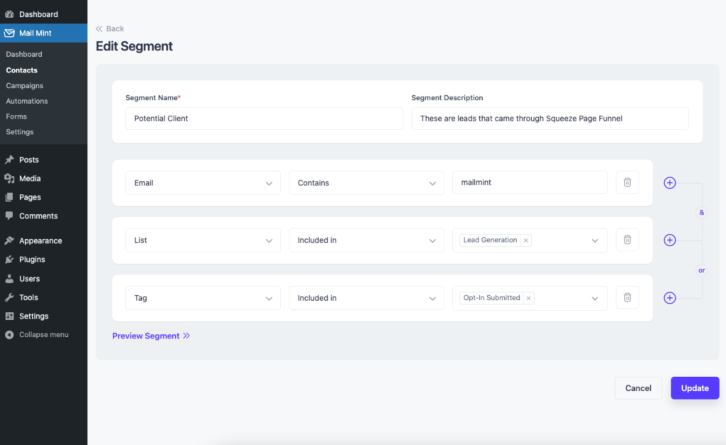Open the Plugins menu icon
726x445 pixels.
click(9, 259)
